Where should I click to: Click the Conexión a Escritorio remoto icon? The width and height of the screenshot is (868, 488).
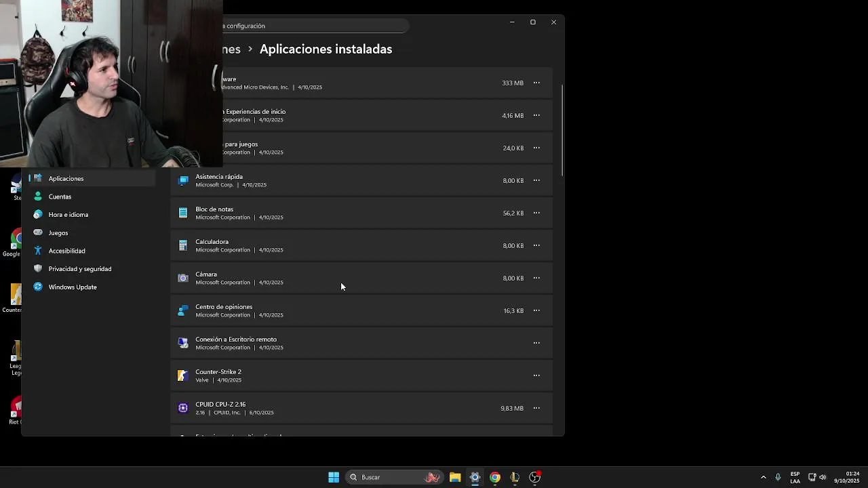coord(183,343)
